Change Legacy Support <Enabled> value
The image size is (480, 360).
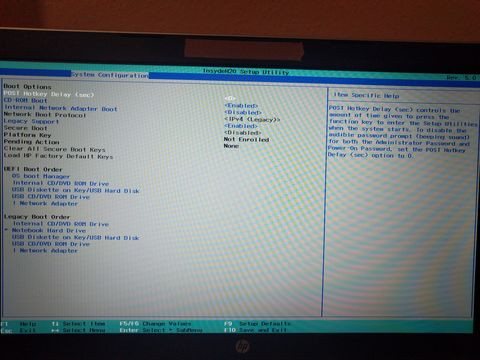tap(241, 126)
